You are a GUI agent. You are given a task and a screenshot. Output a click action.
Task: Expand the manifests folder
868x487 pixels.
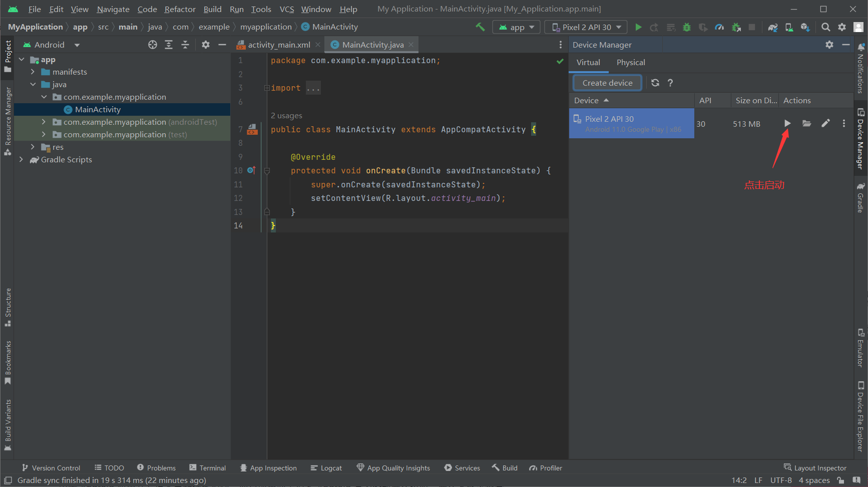[x=33, y=72]
